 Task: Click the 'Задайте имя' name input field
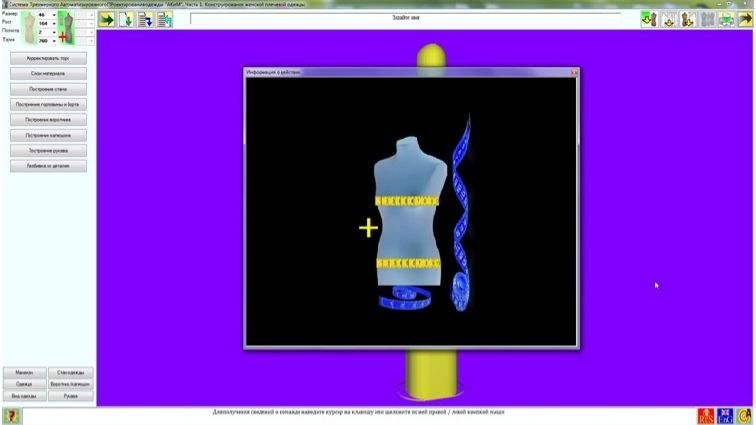pyautogui.click(x=405, y=18)
